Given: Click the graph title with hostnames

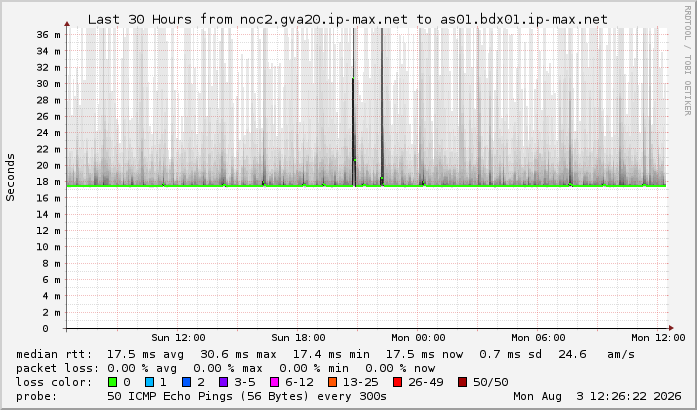Looking at the screenshot, I should click(x=348, y=20).
